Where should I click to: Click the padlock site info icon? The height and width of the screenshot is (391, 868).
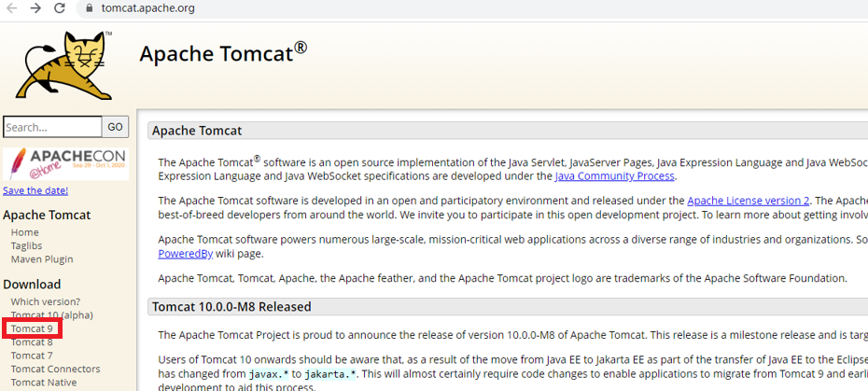coord(89,8)
